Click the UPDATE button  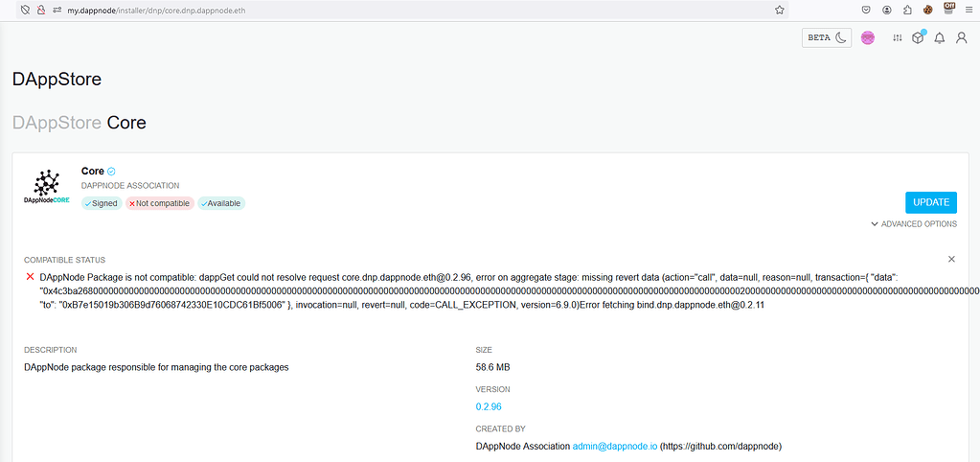click(x=930, y=202)
